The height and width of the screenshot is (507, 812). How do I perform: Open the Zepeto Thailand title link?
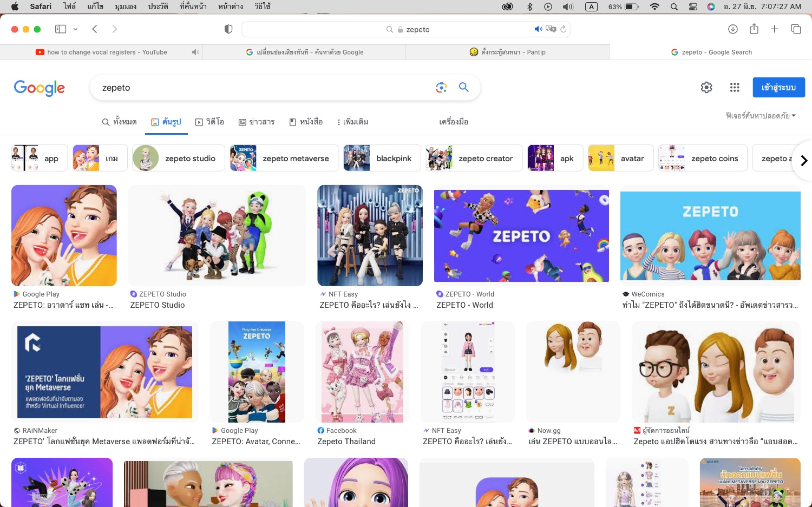click(x=346, y=442)
